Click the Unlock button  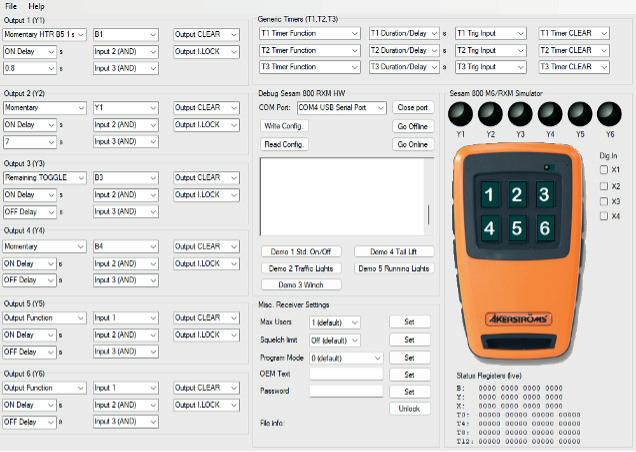(x=410, y=409)
